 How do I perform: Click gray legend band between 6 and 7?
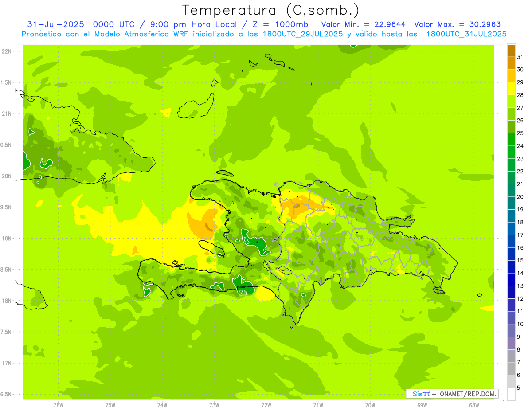click(x=511, y=369)
